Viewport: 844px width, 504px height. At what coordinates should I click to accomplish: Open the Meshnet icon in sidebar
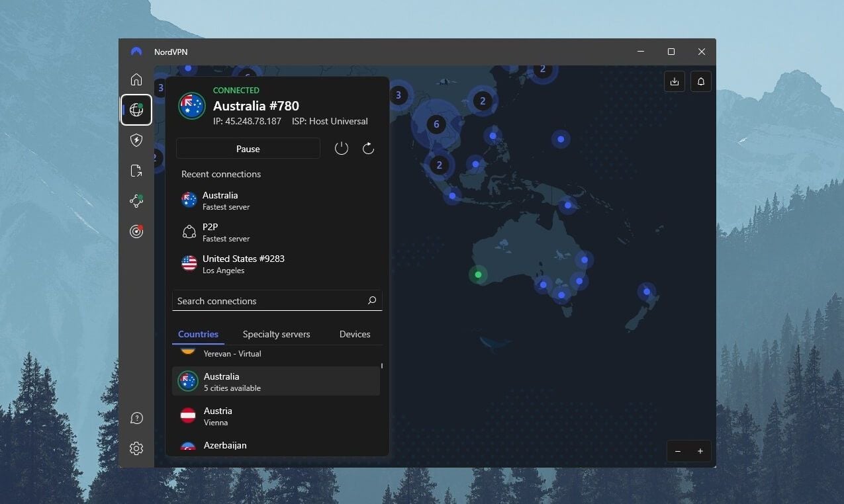(136, 201)
